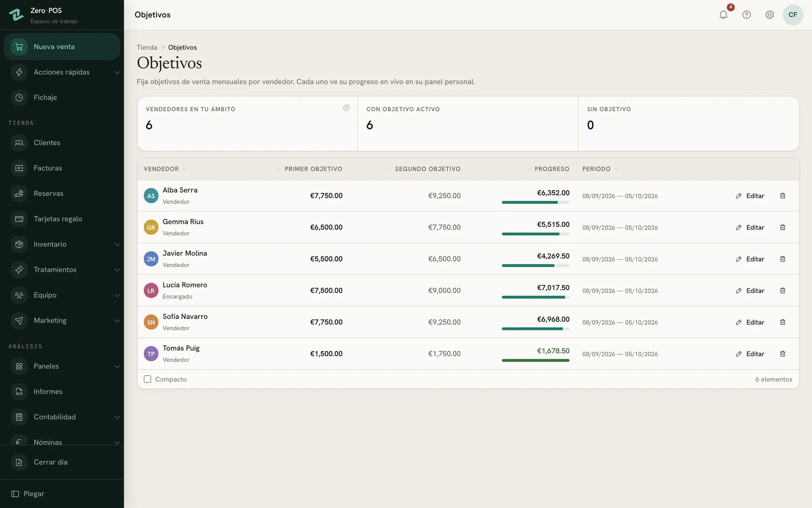Screen dimensions: 812x508
Task: Click Tomás Puig's progress bar
Action: coord(535,360)
